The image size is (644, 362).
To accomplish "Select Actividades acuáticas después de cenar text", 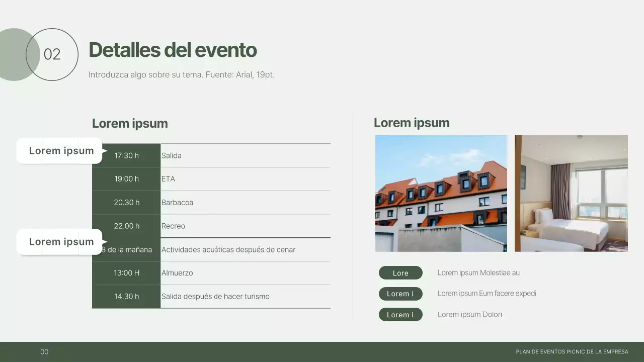I will coord(228,250).
